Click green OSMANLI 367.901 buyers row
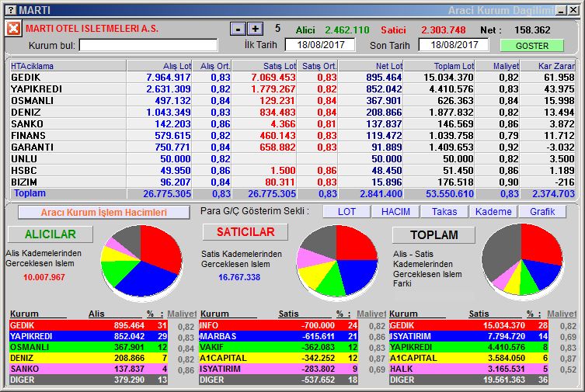The image size is (585, 392). click(89, 347)
